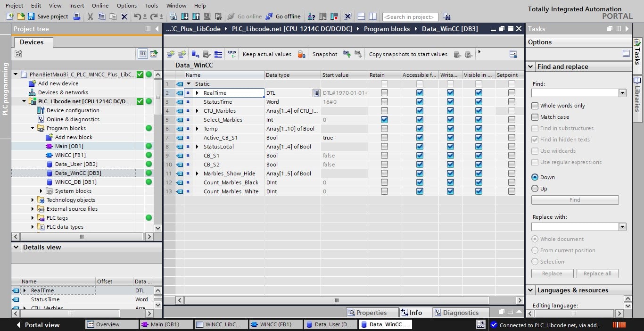This screenshot has width=644, height=331.
Task: Download to device icon
Action: click(185, 17)
